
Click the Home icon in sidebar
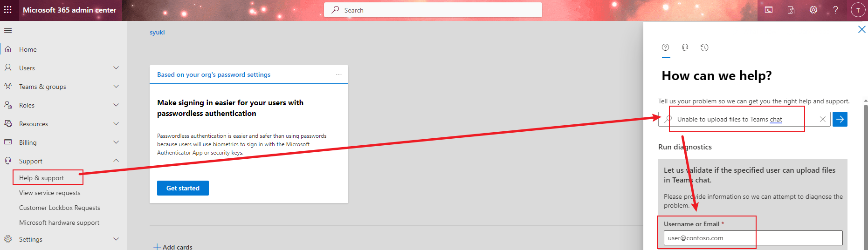[x=8, y=49]
